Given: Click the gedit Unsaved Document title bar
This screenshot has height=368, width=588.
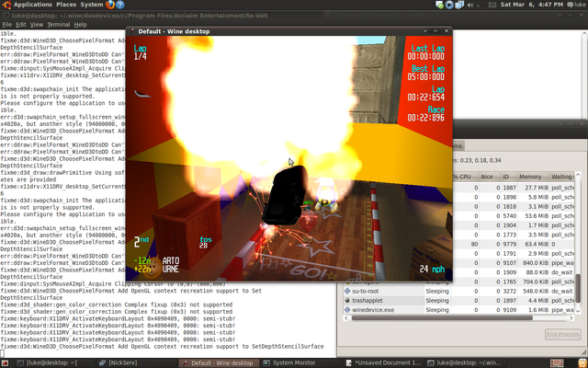Looking at the screenshot, I should (456, 16).
